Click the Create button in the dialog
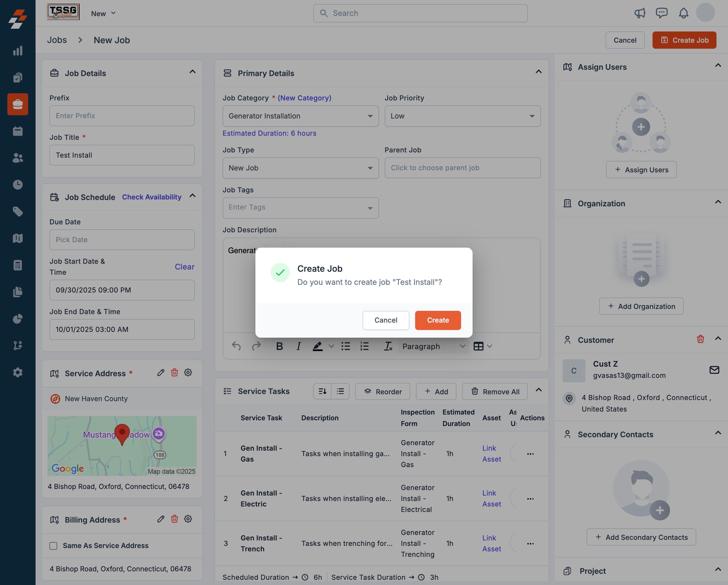This screenshot has height=585, width=728. [438, 320]
